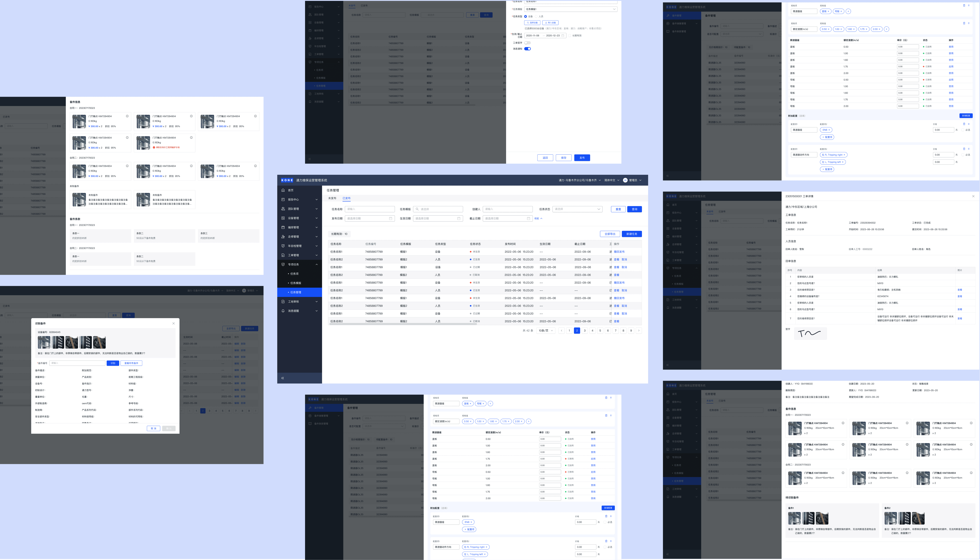
Task: Click 团队管理 people icon in the undimmed window
Action: point(283,209)
